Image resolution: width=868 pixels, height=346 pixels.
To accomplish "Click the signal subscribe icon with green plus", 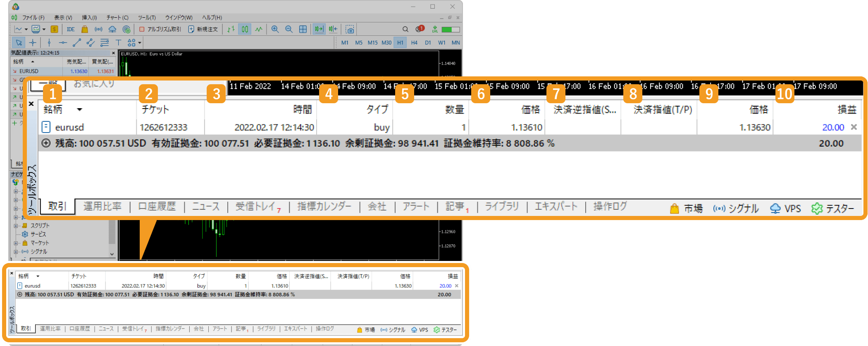I will [126, 29].
